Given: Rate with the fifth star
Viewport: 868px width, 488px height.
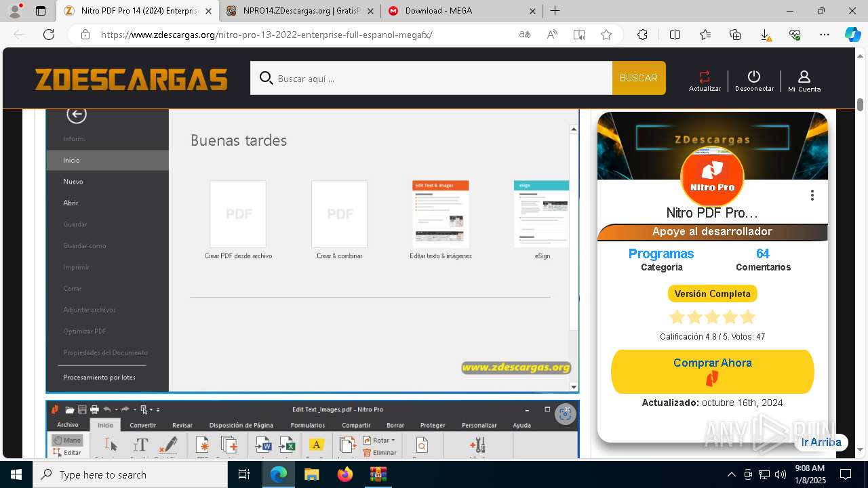Looking at the screenshot, I should (x=747, y=317).
